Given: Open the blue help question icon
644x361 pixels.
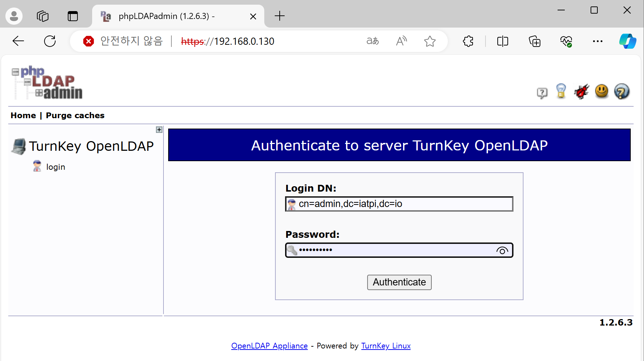Looking at the screenshot, I should point(622,91).
